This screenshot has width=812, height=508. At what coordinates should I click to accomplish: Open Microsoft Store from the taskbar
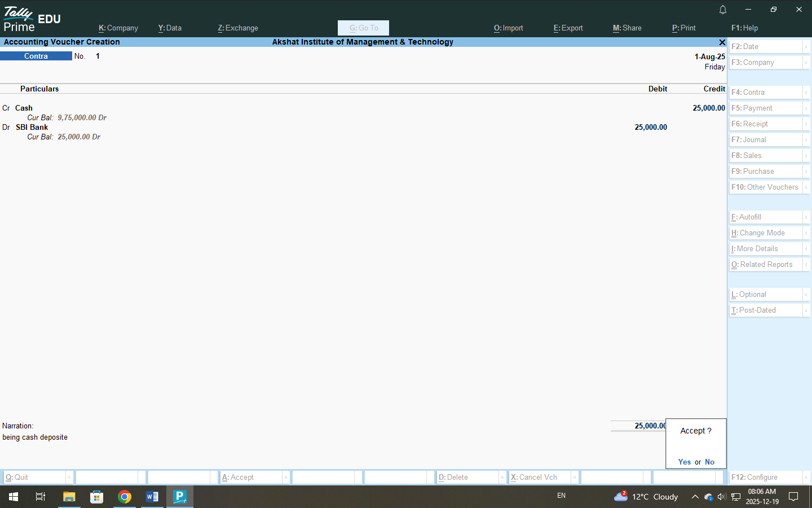tap(97, 497)
